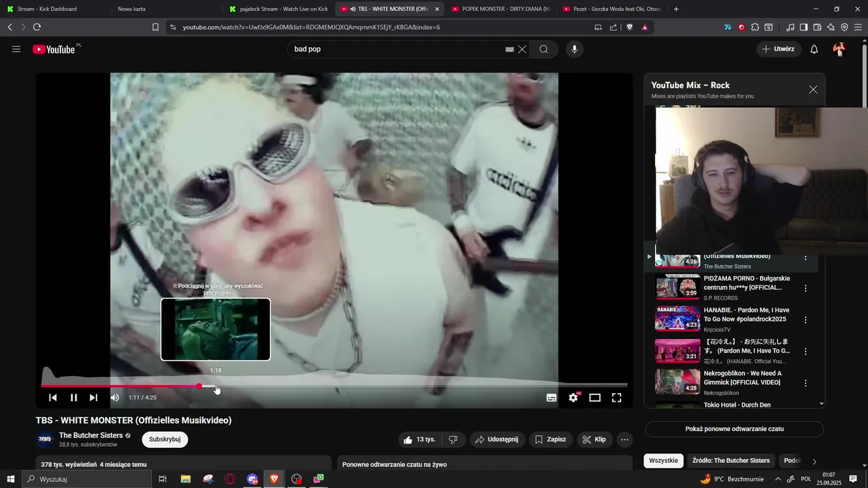Select 'HANABIE. - Pardon Me, I Have To Go Now' title
Viewport: 868px width, 488px height.
click(747, 314)
